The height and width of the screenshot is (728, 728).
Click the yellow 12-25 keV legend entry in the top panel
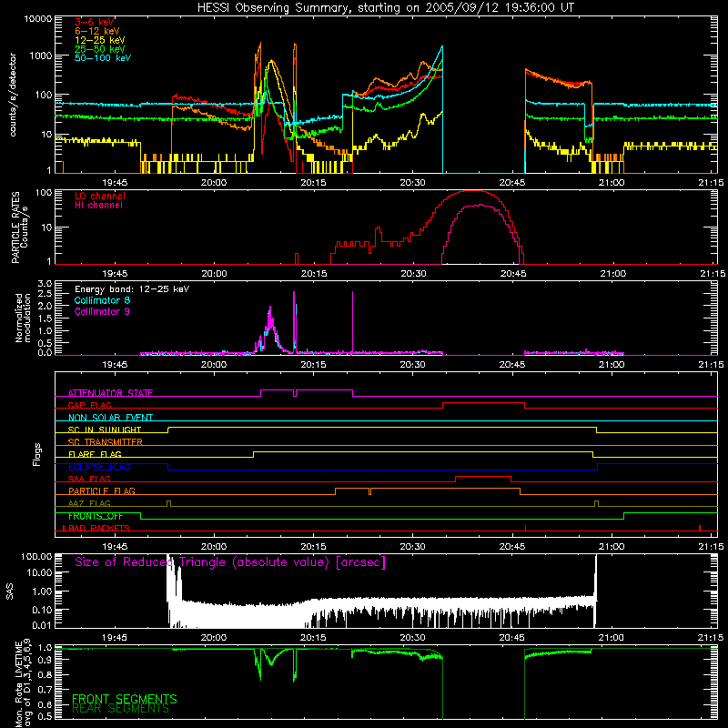click(100, 40)
